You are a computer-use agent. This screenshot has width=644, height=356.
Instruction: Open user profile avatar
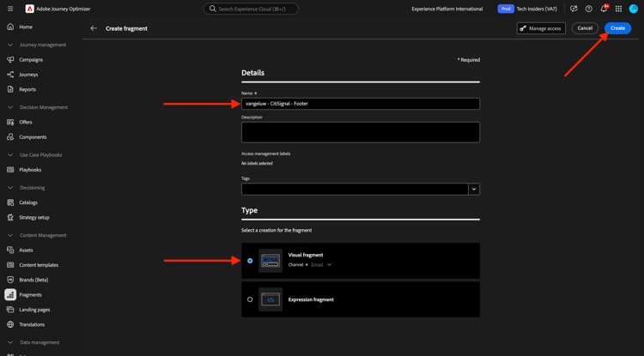pos(634,9)
